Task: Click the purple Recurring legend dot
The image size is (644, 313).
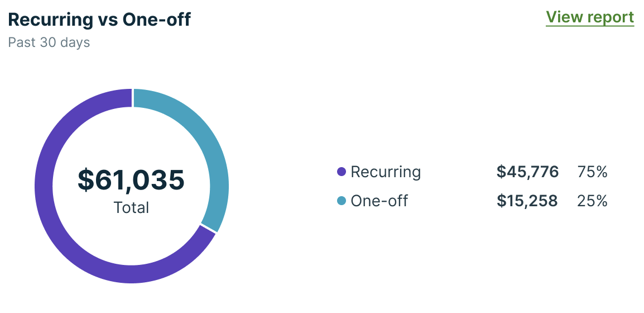Action: 342,172
